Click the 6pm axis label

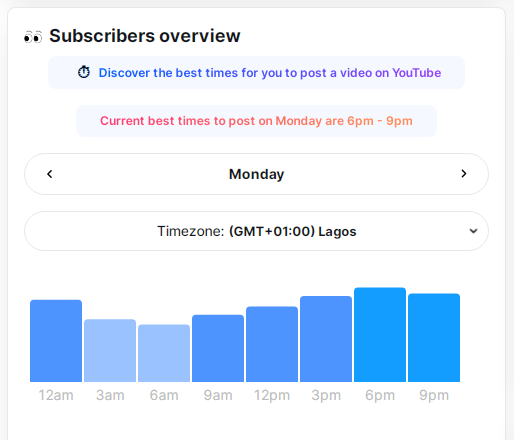point(380,395)
